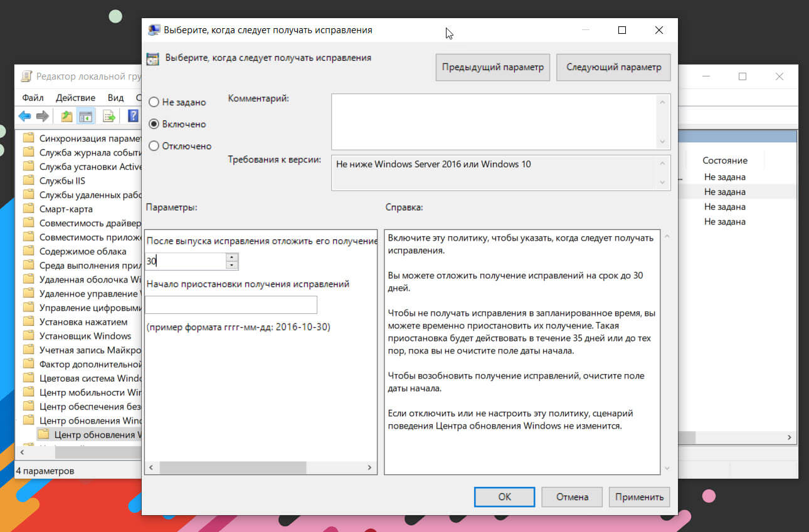The height and width of the screenshot is (532, 809).
Task: Click the pause start date input field
Action: 231,305
